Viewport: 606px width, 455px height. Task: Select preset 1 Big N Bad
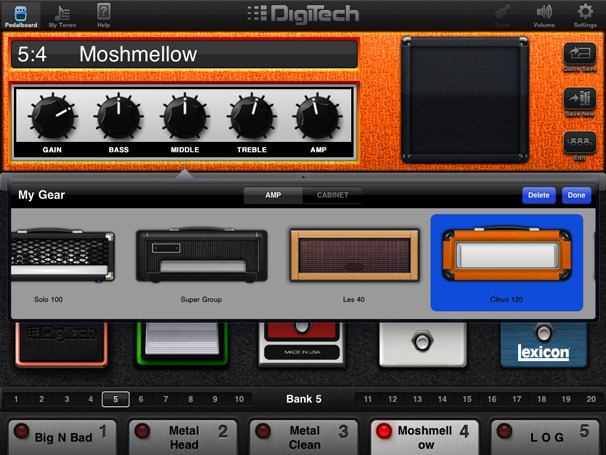click(62, 438)
